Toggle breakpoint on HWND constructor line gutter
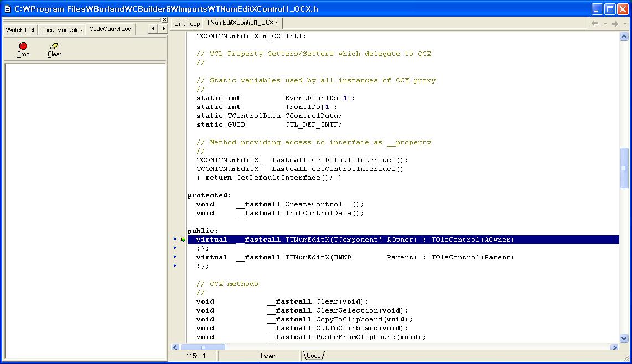The width and height of the screenshot is (632, 364). point(175,257)
